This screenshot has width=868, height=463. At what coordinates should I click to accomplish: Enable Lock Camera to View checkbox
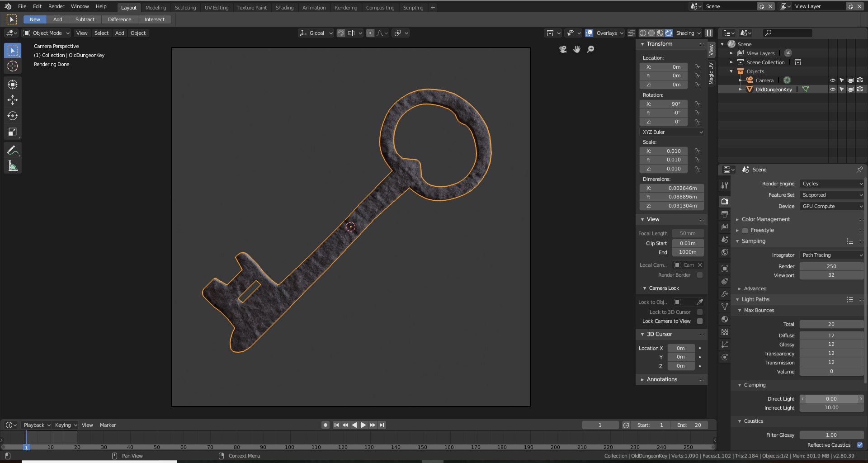pyautogui.click(x=700, y=321)
